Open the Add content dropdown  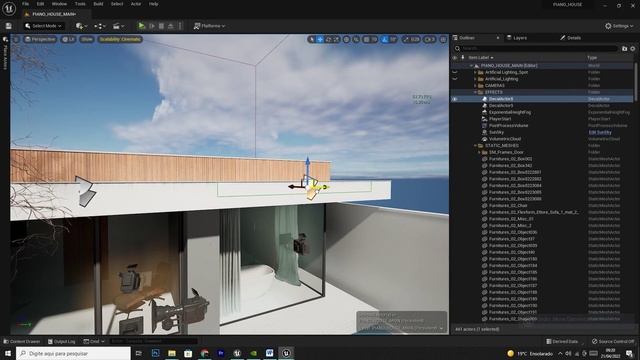(x=81, y=26)
